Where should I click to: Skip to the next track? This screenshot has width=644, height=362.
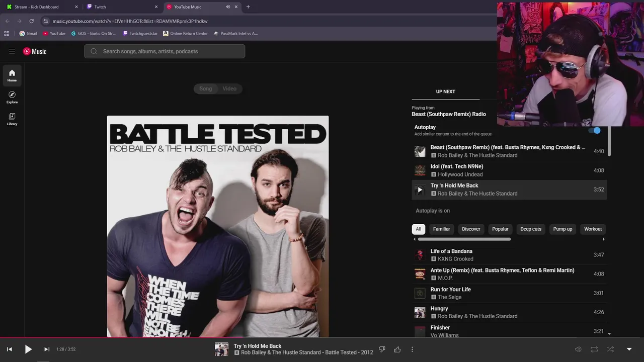pyautogui.click(x=46, y=349)
